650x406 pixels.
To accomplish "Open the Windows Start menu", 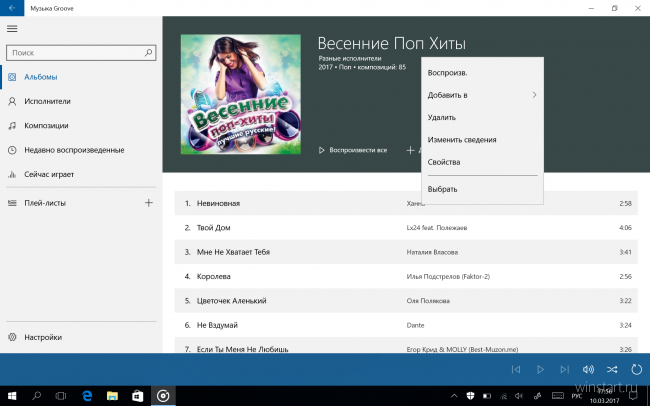I will coord(12,396).
